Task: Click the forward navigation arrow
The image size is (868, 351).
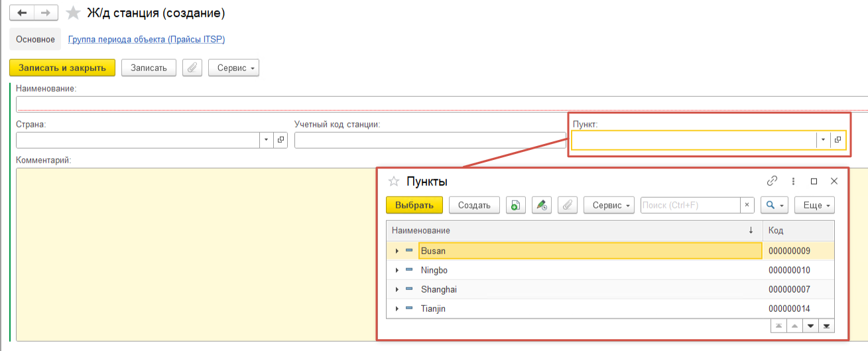Action: [45, 13]
